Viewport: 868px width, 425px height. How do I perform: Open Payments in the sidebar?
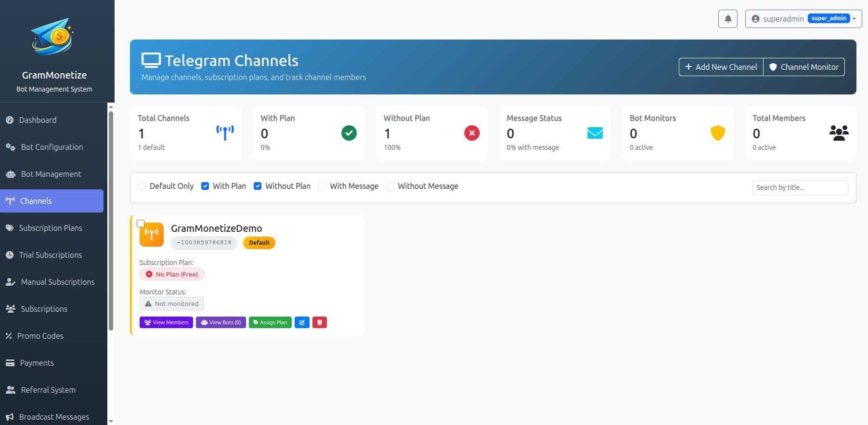click(x=52, y=363)
